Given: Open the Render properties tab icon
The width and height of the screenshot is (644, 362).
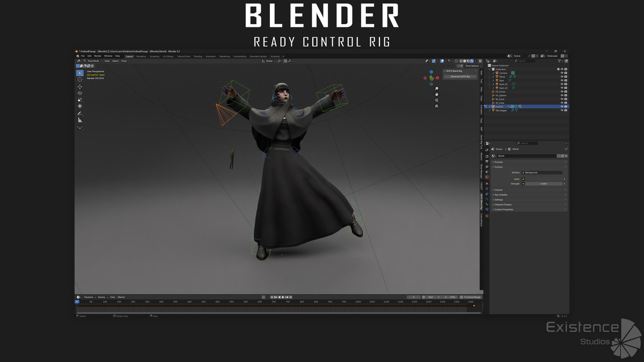Looking at the screenshot, I should (487, 156).
